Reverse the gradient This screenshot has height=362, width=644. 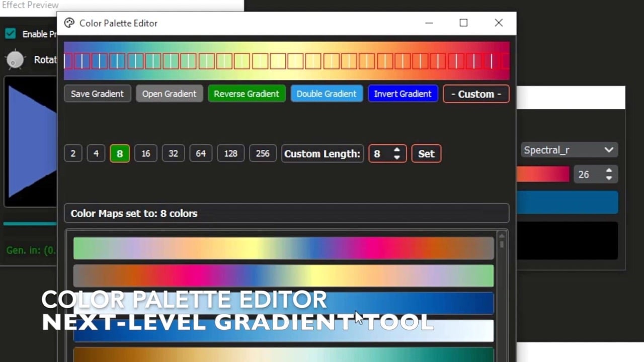coord(247,94)
